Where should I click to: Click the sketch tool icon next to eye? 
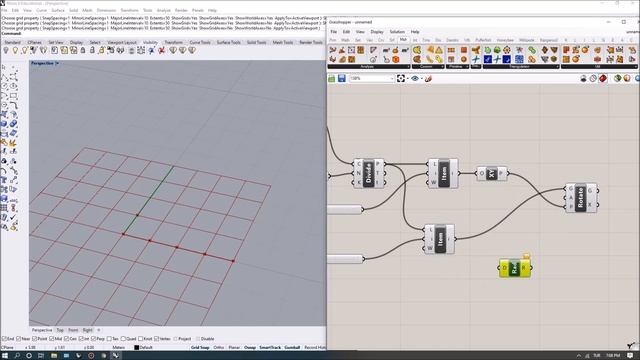[x=428, y=78]
